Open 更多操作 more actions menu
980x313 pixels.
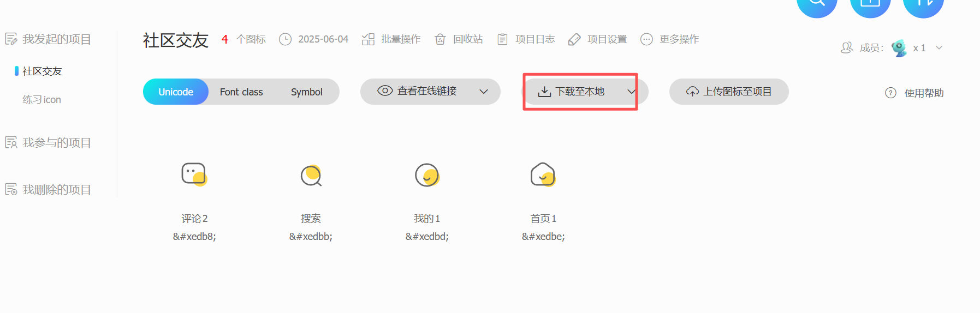[669, 39]
